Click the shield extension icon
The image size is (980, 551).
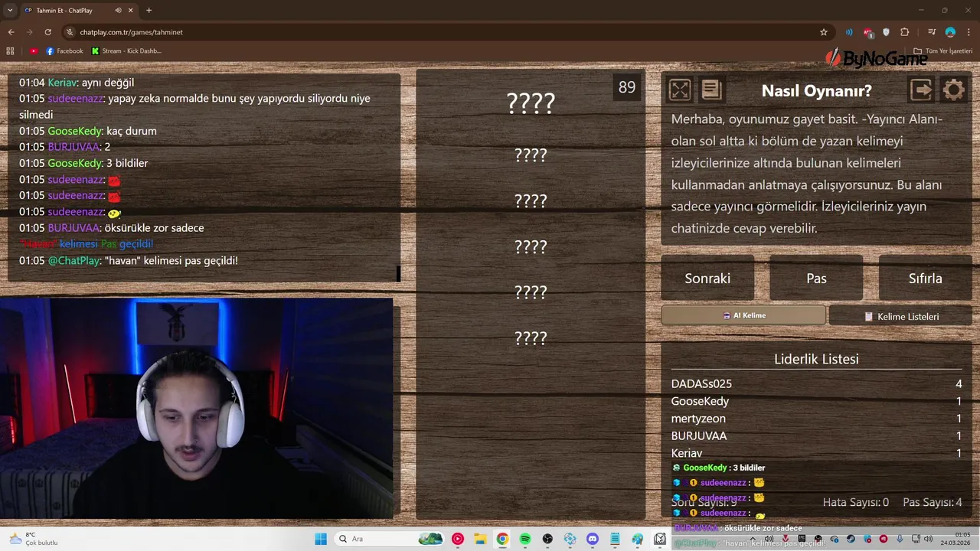(887, 32)
